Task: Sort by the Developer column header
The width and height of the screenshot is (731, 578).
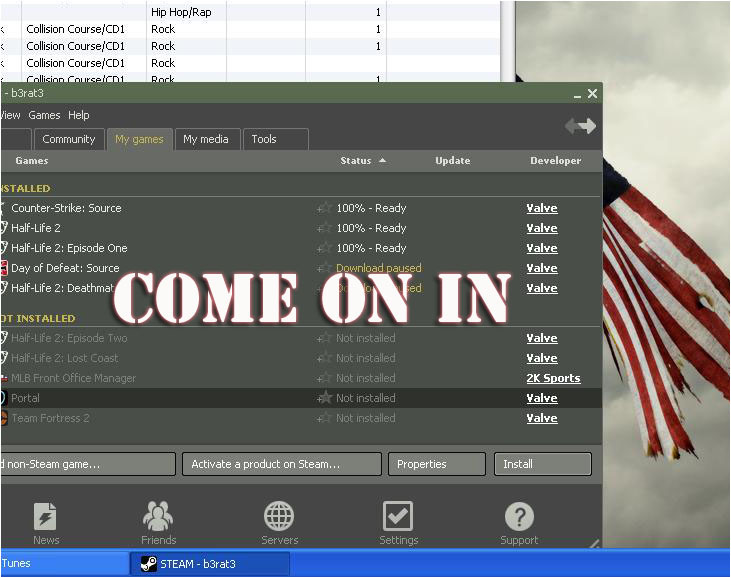Action: [556, 160]
